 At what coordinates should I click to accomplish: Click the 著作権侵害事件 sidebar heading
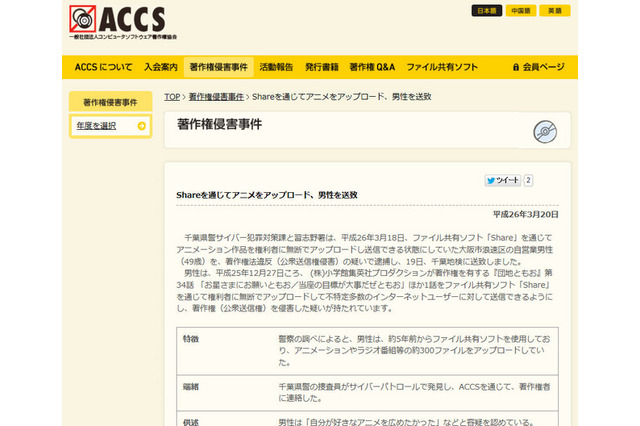pyautogui.click(x=110, y=102)
